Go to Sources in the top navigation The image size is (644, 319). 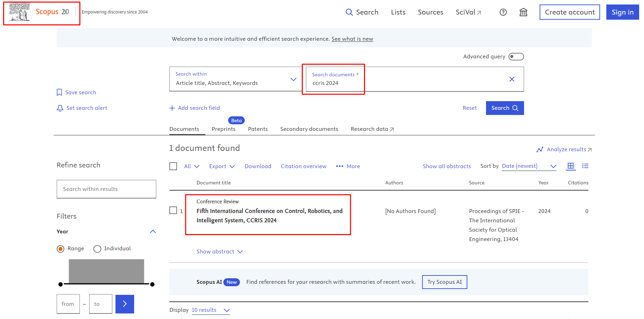pyautogui.click(x=430, y=12)
